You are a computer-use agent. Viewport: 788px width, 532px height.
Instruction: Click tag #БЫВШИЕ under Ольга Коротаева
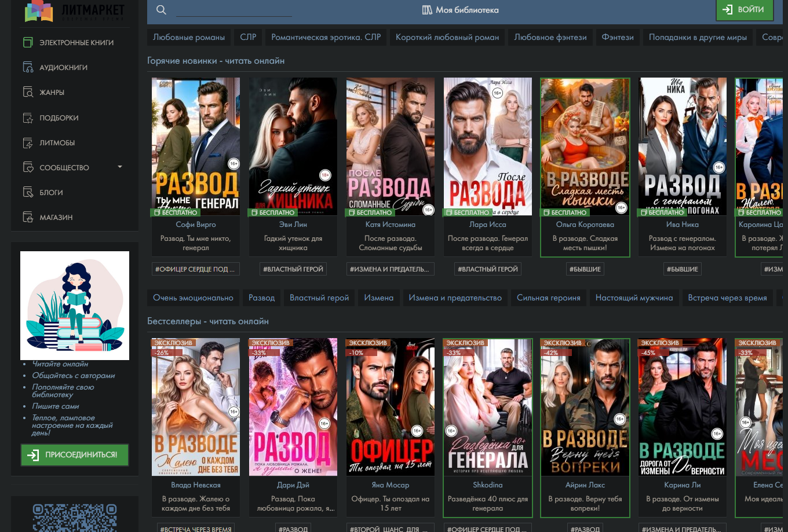(x=585, y=269)
